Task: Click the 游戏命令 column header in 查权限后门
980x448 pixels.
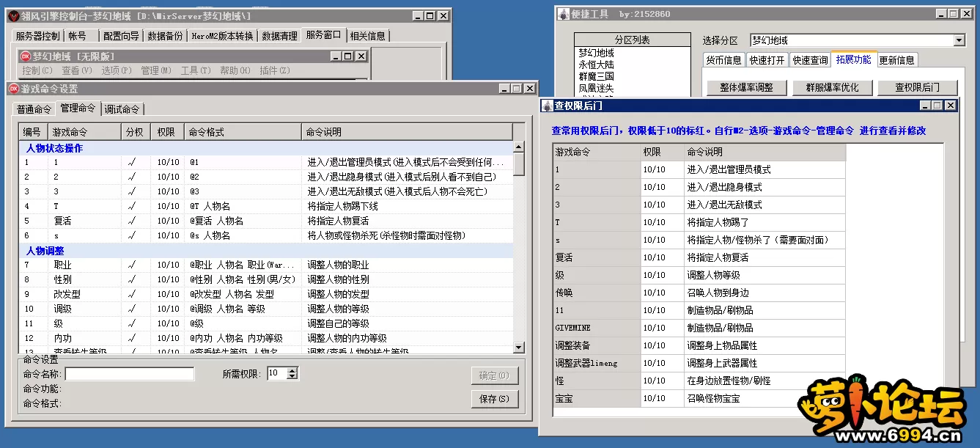Action: pyautogui.click(x=597, y=152)
